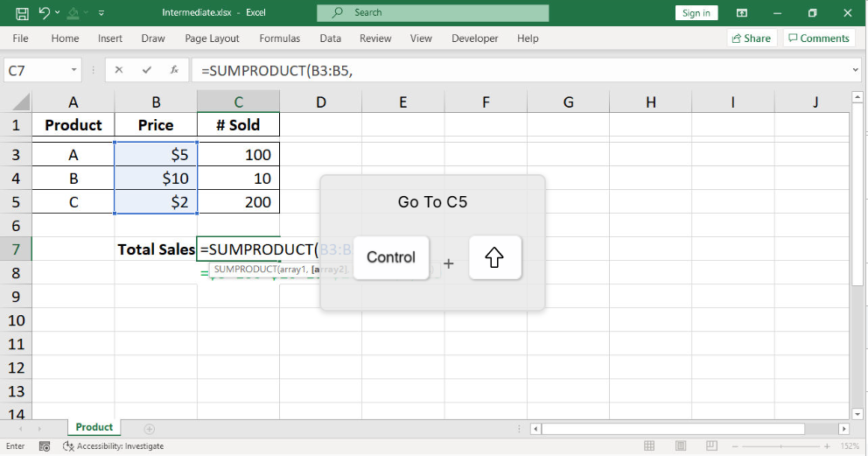
Task: Click the Product header cell A1
Action: (x=73, y=125)
